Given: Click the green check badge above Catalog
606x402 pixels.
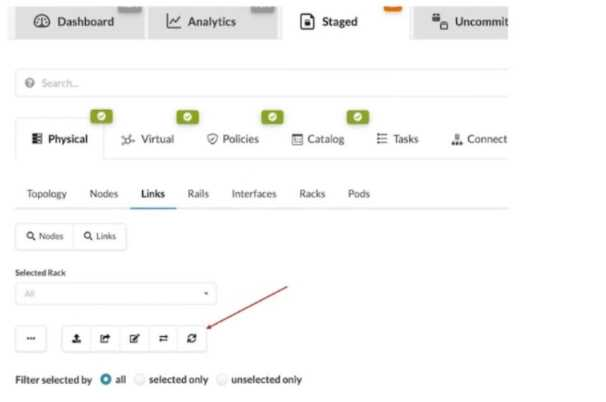Looking at the screenshot, I should point(358,117).
